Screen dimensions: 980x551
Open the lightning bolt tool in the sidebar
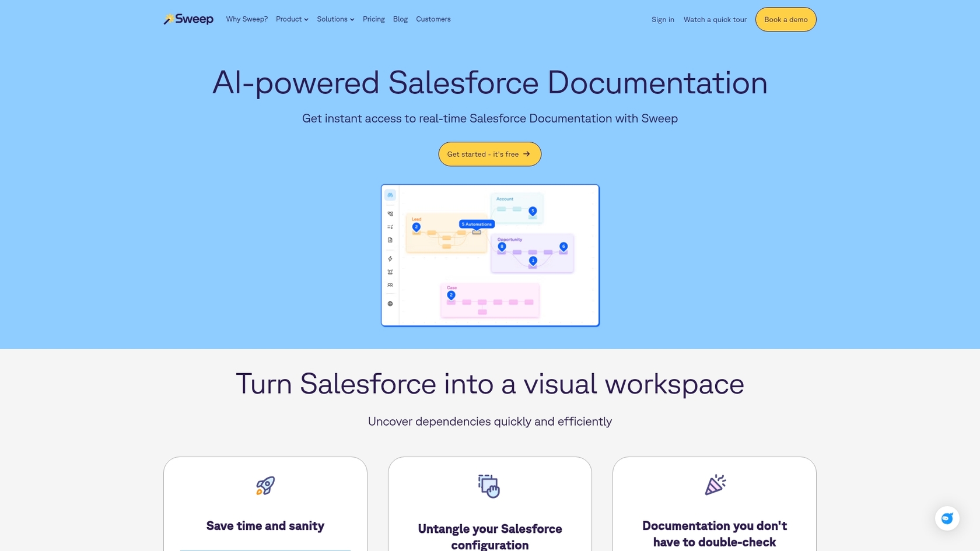(x=390, y=258)
